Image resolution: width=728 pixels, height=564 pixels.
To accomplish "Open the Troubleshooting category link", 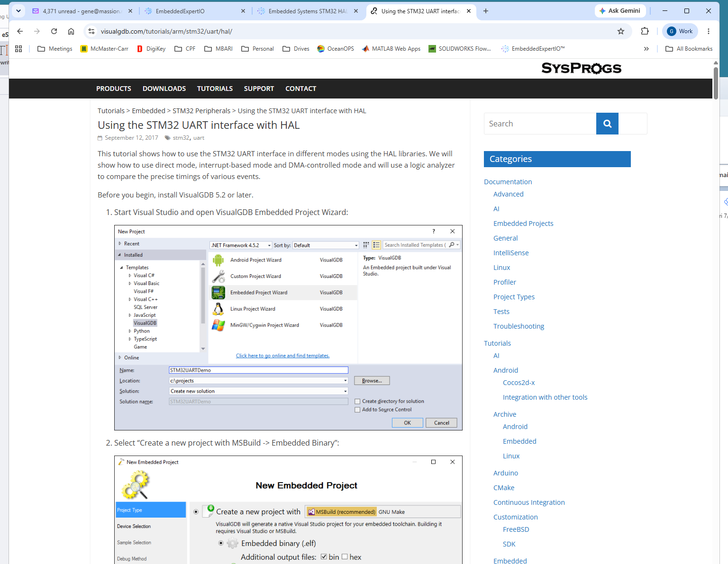I will click(519, 326).
